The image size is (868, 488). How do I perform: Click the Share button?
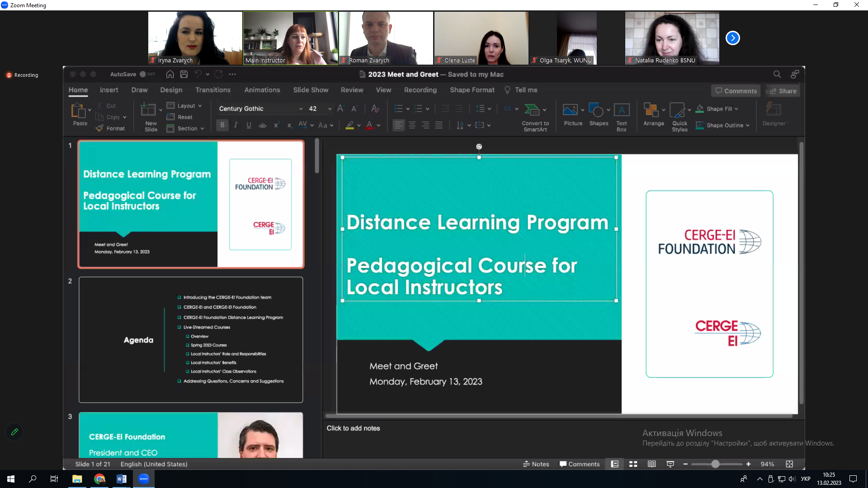(x=783, y=91)
